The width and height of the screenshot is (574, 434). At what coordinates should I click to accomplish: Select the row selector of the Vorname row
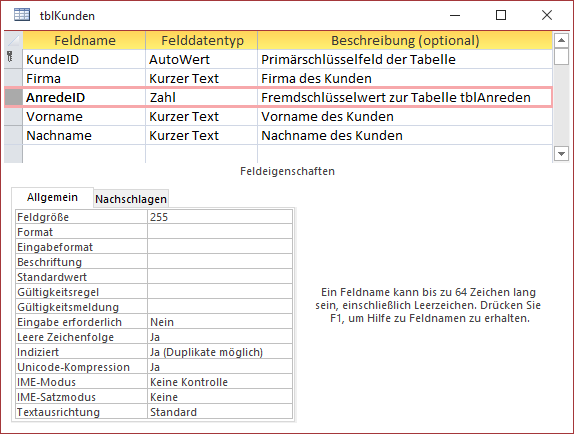click(14, 116)
